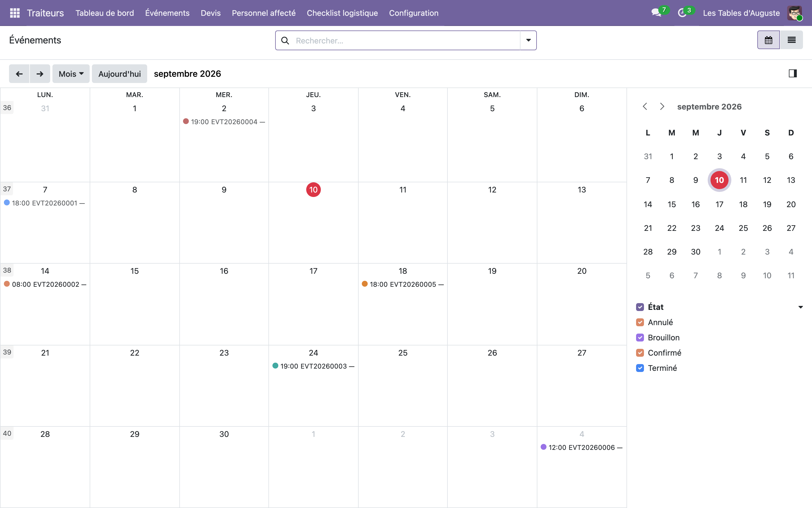Open the messages chat icon

[656, 13]
